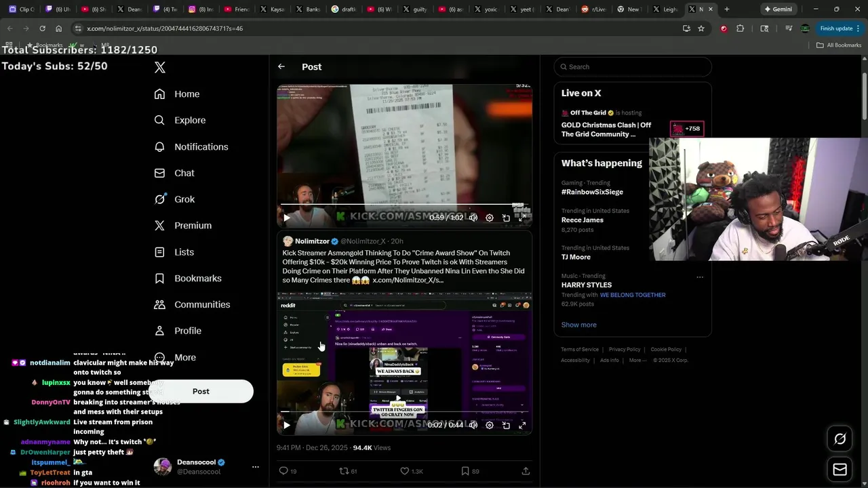The image size is (868, 488).
Task: Enter fullscreen on top video
Action: [522, 218]
